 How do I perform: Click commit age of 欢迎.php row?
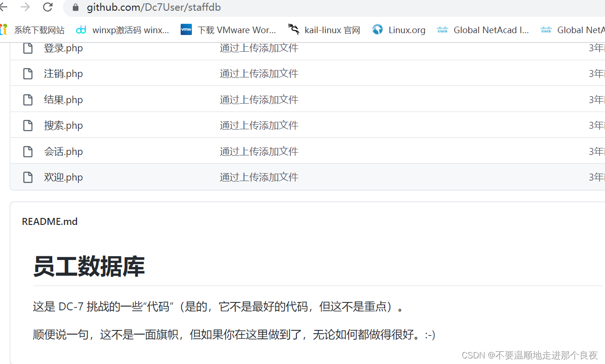597,177
